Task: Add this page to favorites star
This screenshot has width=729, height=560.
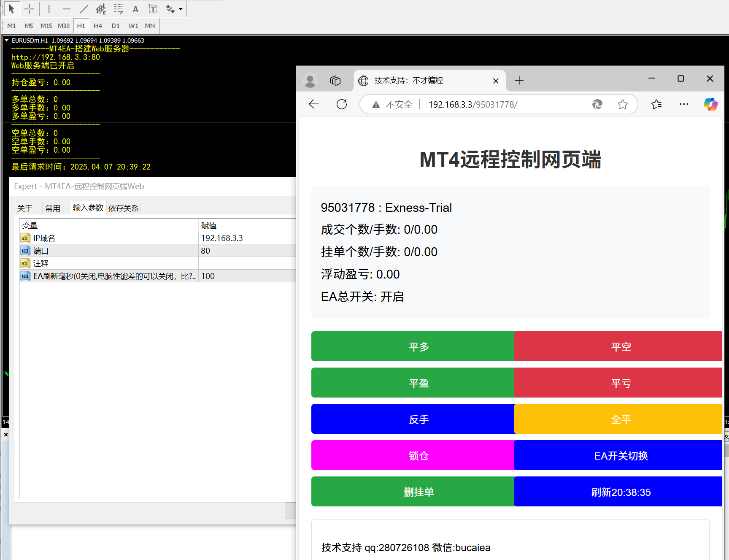Action: (623, 104)
